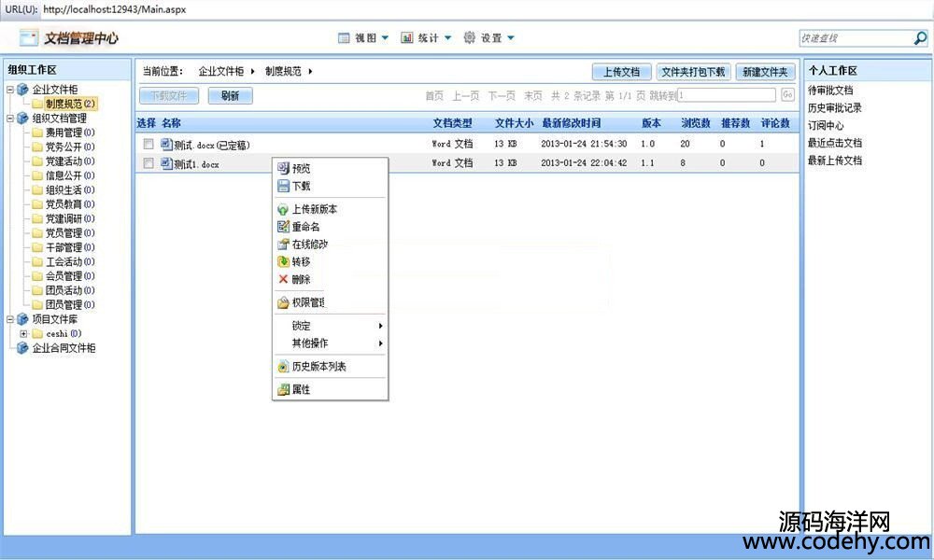Click the red X delete icon
The height and width of the screenshot is (560, 934).
pyautogui.click(x=284, y=279)
